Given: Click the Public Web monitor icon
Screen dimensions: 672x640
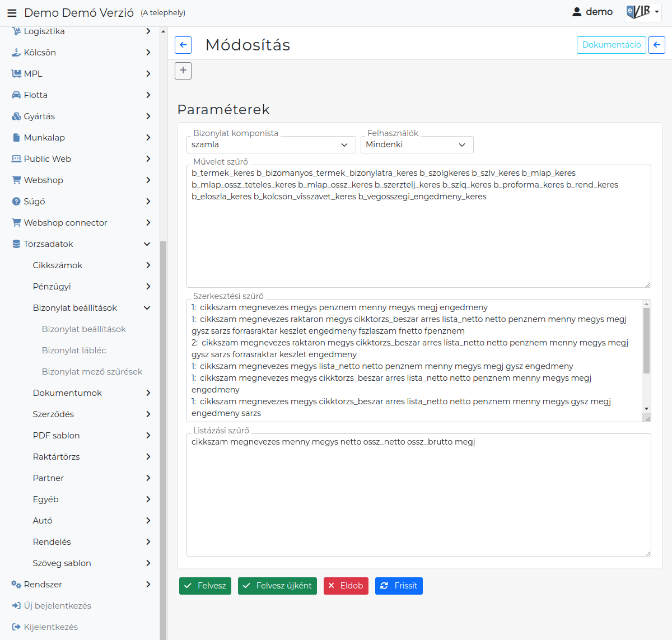Looking at the screenshot, I should (x=16, y=159).
